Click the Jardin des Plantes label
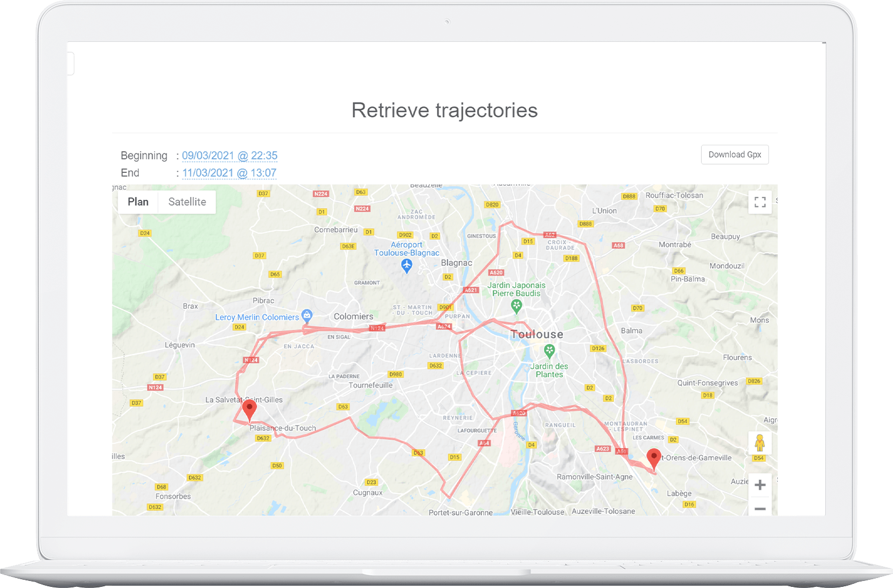 pos(549,370)
